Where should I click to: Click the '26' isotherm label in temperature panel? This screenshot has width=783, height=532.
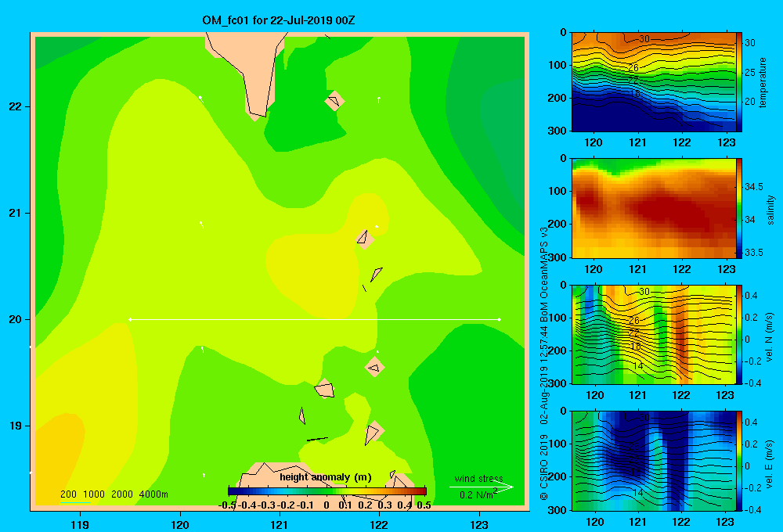pos(633,68)
